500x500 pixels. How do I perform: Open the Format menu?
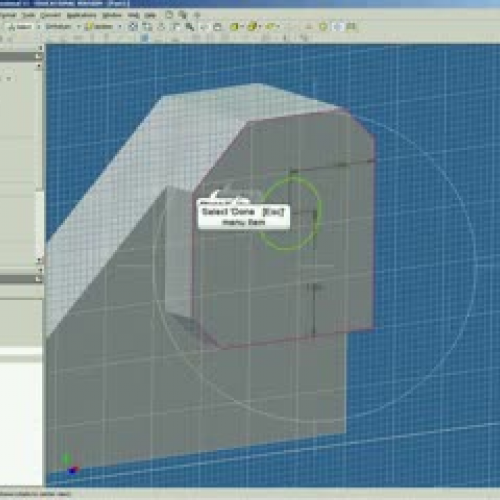tap(8, 15)
